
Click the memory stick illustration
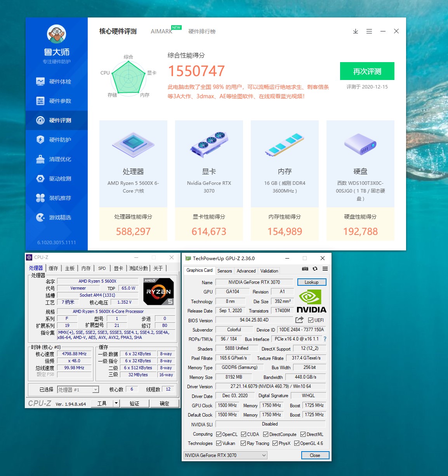pos(285,145)
